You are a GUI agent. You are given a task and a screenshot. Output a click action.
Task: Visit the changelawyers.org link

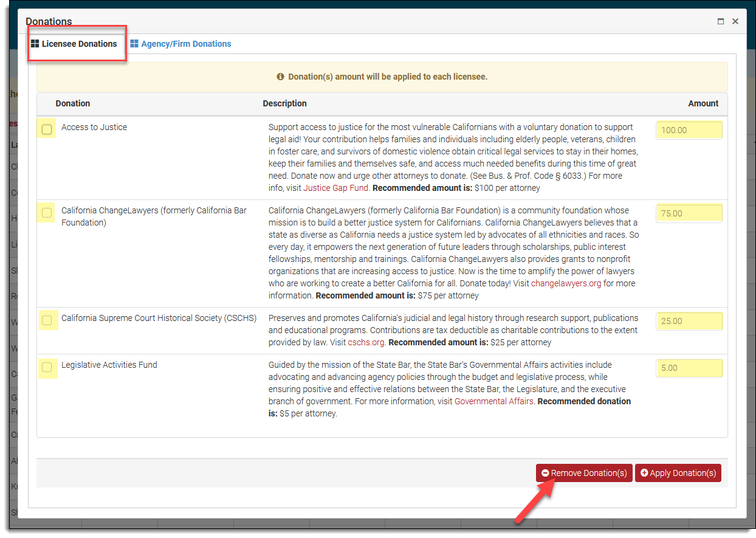pos(566,283)
